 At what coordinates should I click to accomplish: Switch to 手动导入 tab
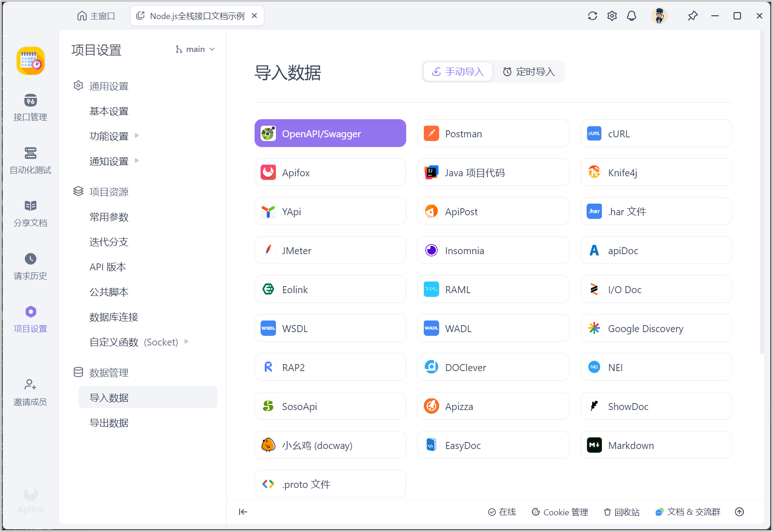458,71
